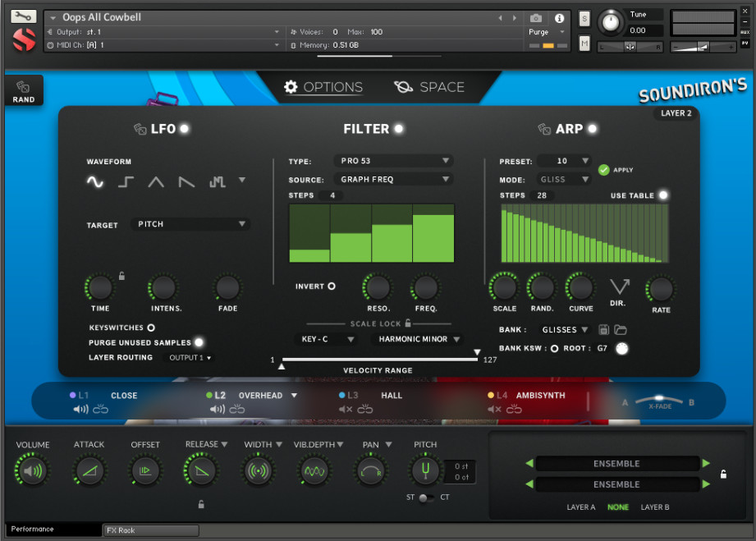Click the filter STEPS value 4
This screenshot has height=541, width=756.
click(x=332, y=195)
